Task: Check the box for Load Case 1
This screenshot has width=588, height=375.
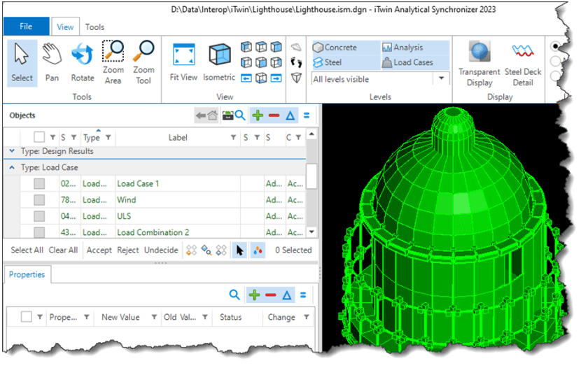Action: pyautogui.click(x=39, y=183)
